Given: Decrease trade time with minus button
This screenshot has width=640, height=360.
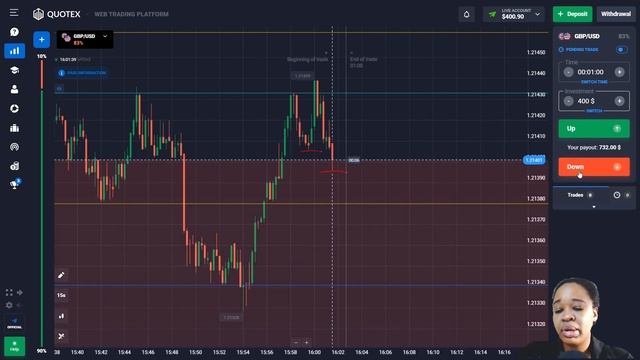Looking at the screenshot, I should pyautogui.click(x=568, y=72).
